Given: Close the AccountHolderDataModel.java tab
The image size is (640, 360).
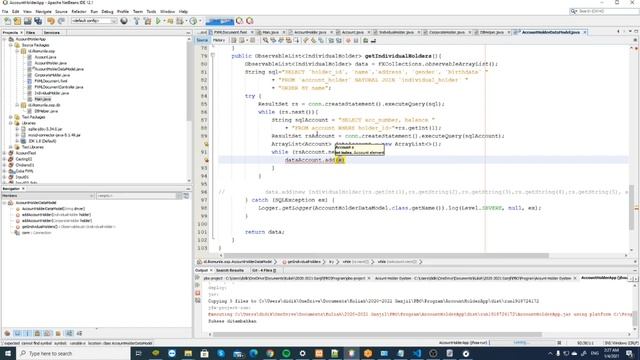Looking at the screenshot, I should [x=585, y=32].
